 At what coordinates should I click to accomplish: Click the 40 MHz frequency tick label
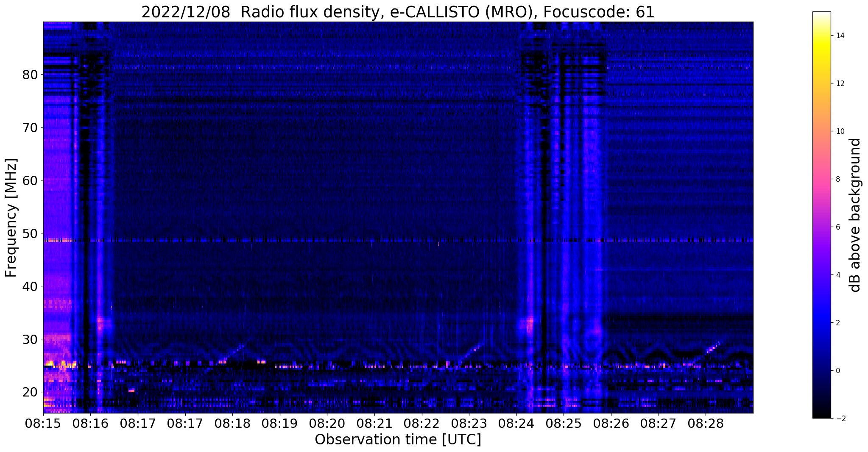[x=31, y=286]
